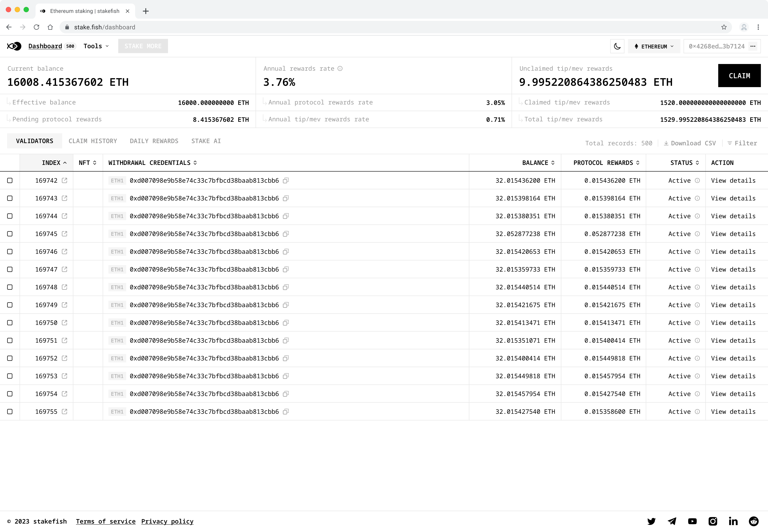768x532 pixels.
Task: Switch to the CLAIM HISTORY tab
Action: (x=93, y=141)
